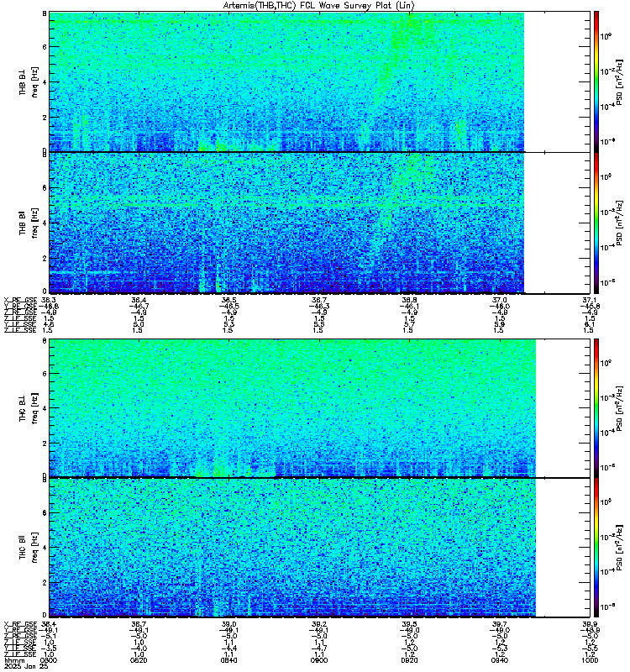
Task: Click the THB X_RE_GSE value '37.0'
Action: pos(499,300)
